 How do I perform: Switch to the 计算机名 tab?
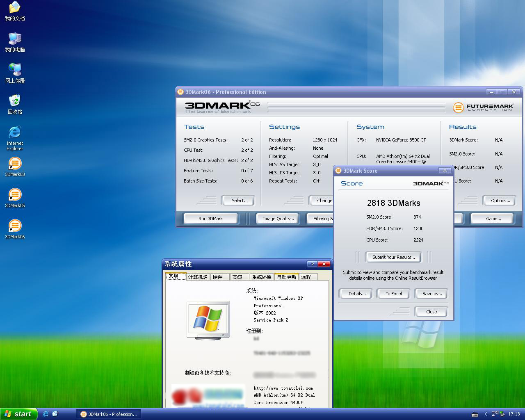198,277
